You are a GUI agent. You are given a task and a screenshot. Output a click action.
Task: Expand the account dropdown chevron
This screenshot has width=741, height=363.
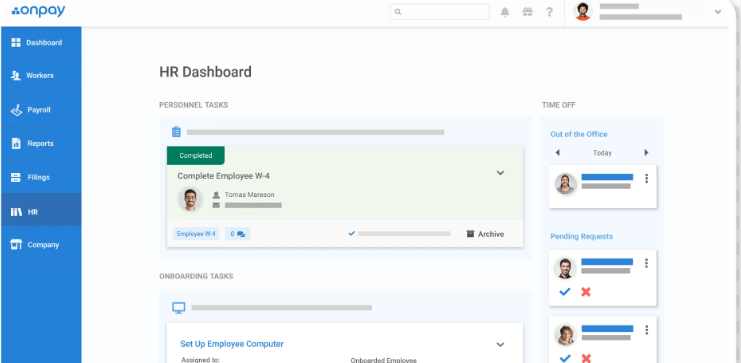718,12
